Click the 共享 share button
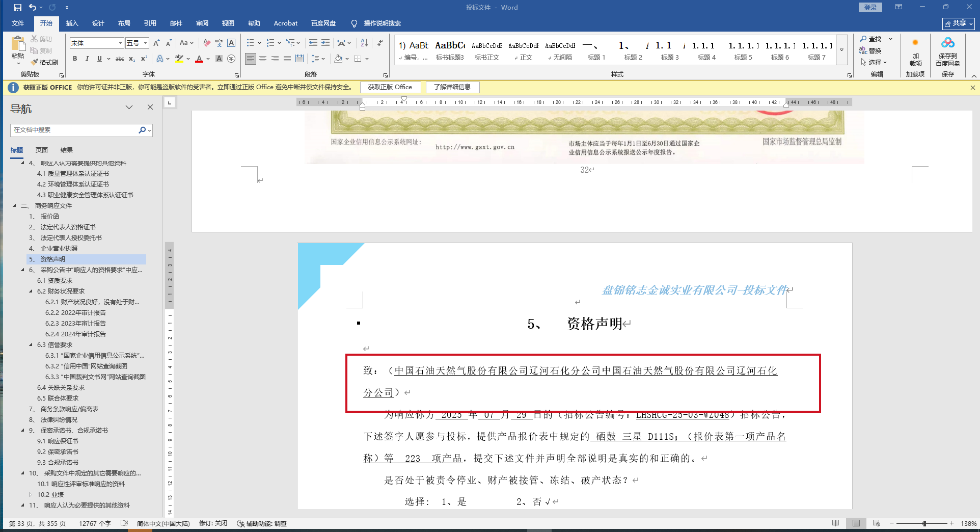Viewport: 980px width, 532px height. (x=958, y=23)
